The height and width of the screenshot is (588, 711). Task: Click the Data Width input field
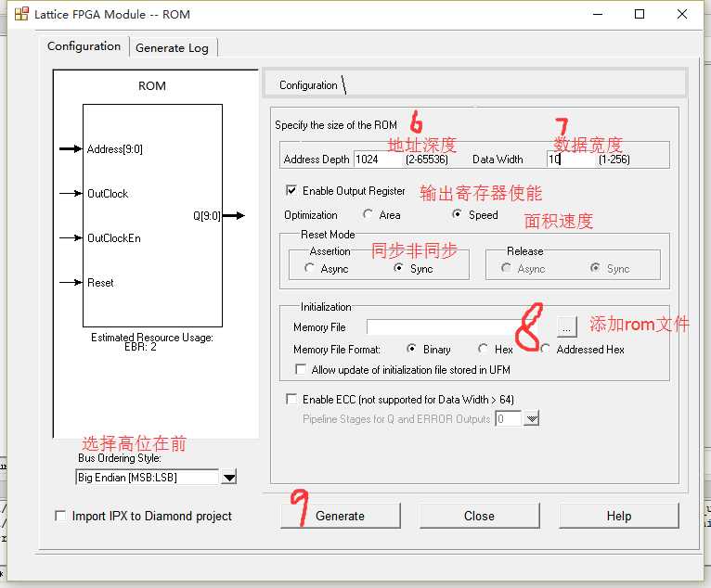(571, 160)
